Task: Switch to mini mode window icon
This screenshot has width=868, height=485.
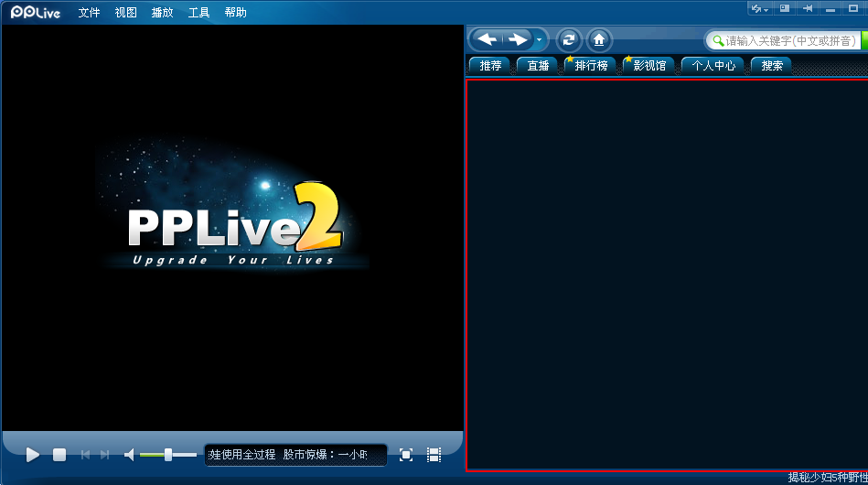Action: [785, 8]
